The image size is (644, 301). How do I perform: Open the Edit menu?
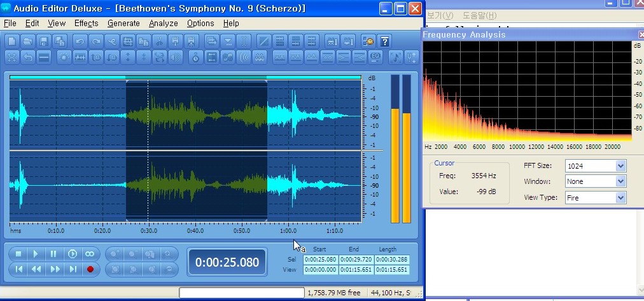point(32,24)
